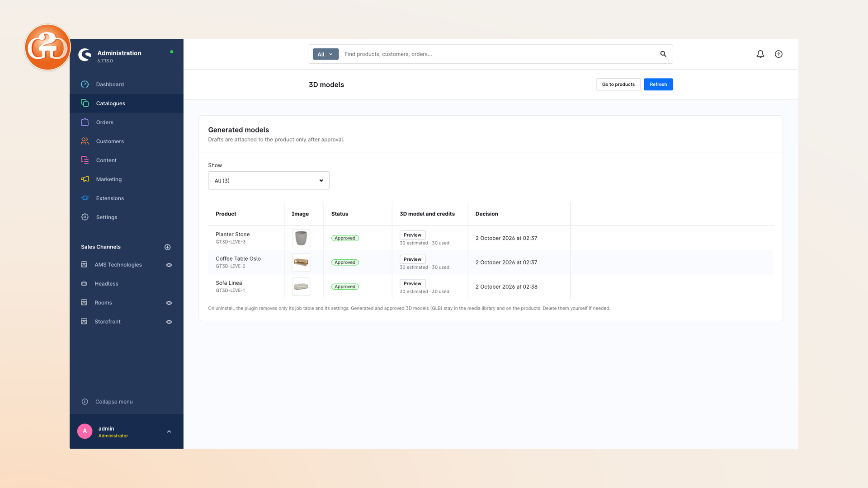Screen dimensions: 868x488
Task: Open the Catalogues menu item
Action: pos(127,103)
